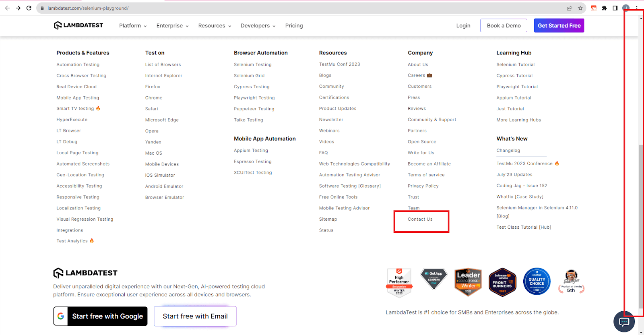
Task: Open the red extension icon in the toolbar
Action: click(594, 8)
